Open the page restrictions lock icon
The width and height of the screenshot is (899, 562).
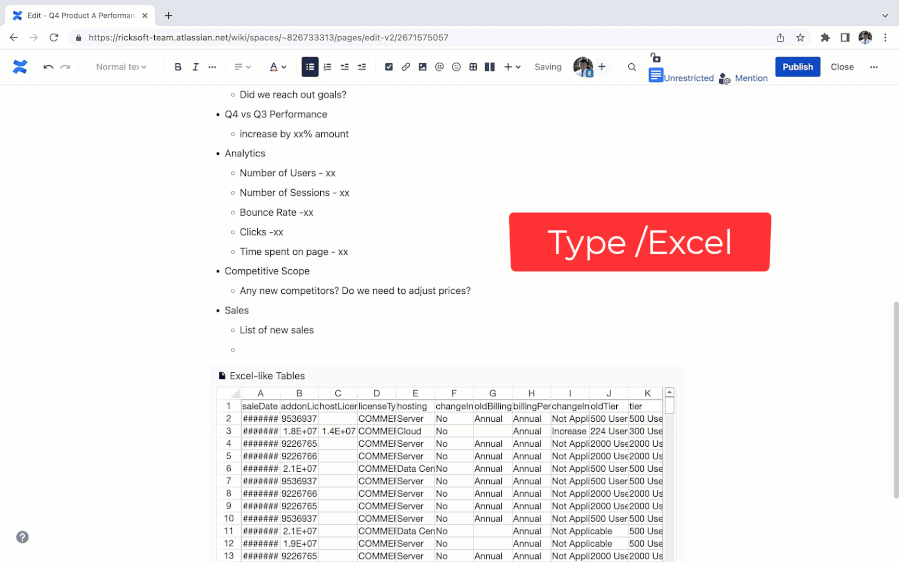(655, 57)
